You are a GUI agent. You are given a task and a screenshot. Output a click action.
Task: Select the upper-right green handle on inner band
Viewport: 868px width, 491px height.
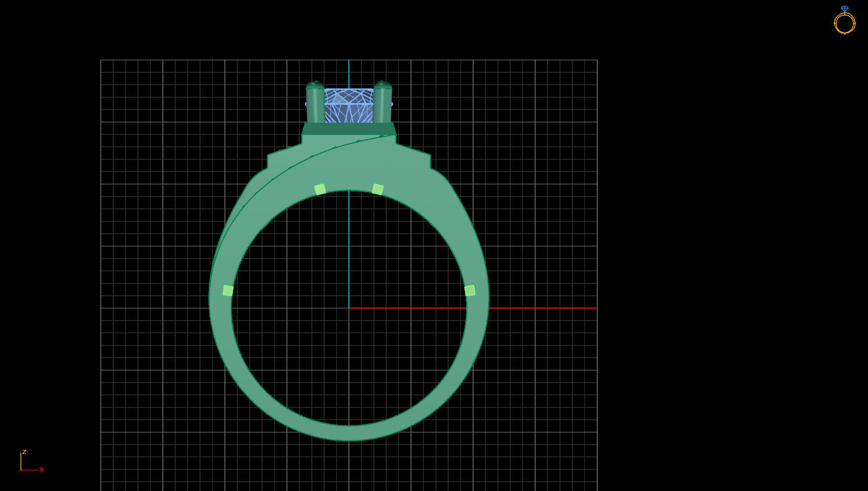pyautogui.click(x=377, y=190)
